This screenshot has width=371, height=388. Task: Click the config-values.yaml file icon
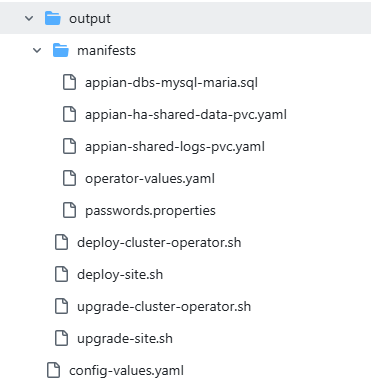click(x=53, y=370)
